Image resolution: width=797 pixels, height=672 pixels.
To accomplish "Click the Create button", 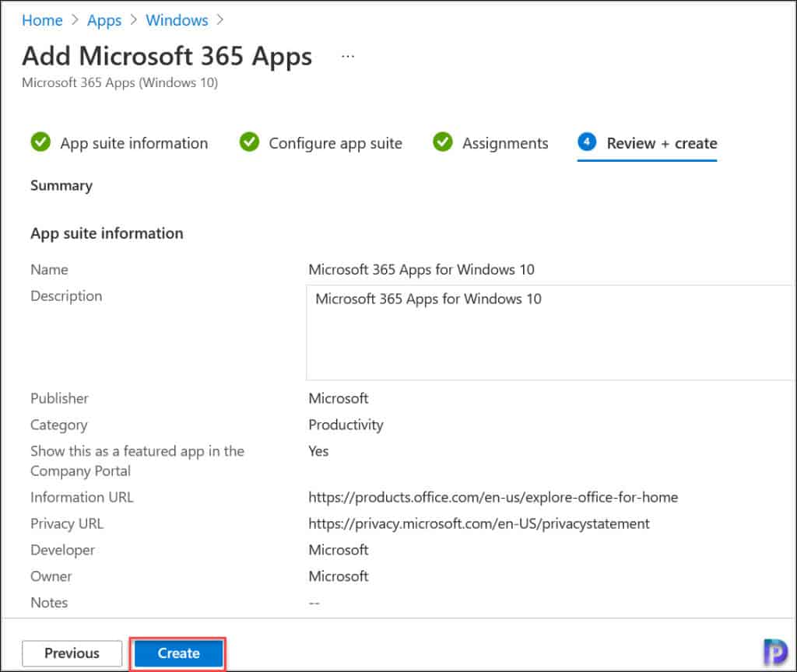I will click(x=178, y=653).
